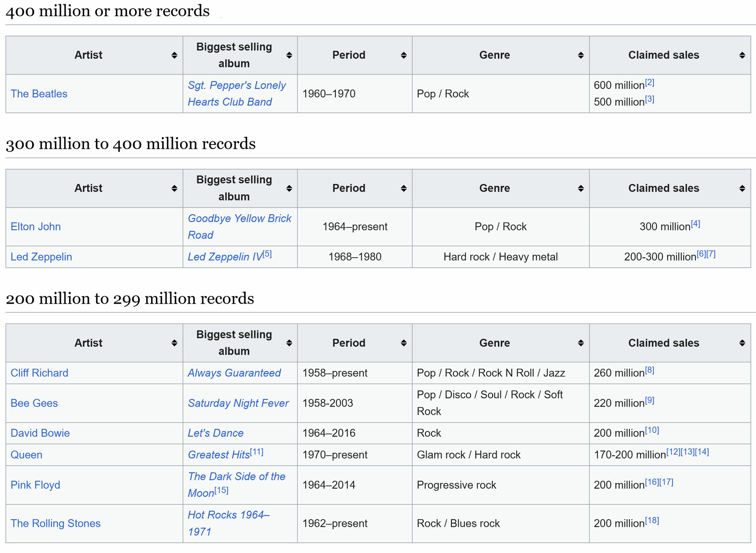Sort 300 million table by Period arrows

tap(404, 188)
